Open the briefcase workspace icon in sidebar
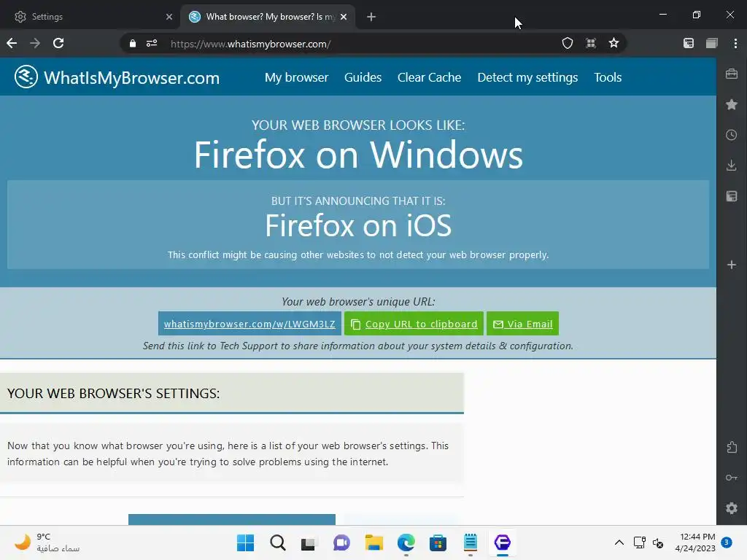The height and width of the screenshot is (560, 747). 732,74
